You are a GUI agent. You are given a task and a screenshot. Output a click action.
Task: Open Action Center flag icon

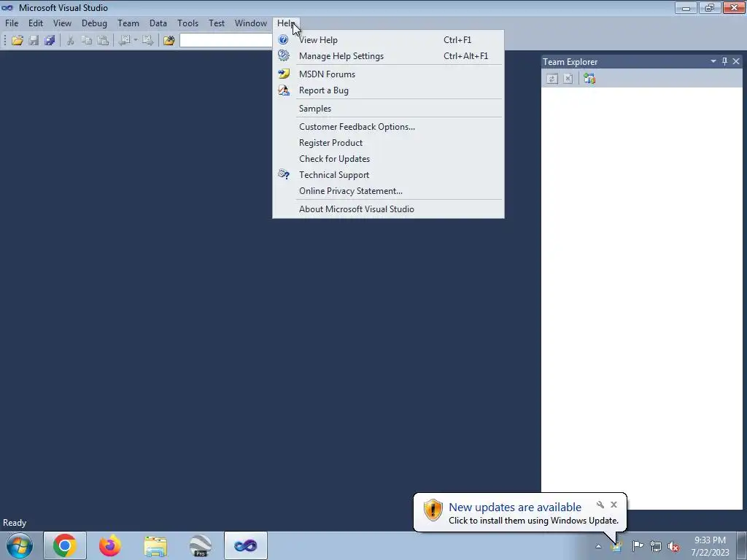[638, 546]
